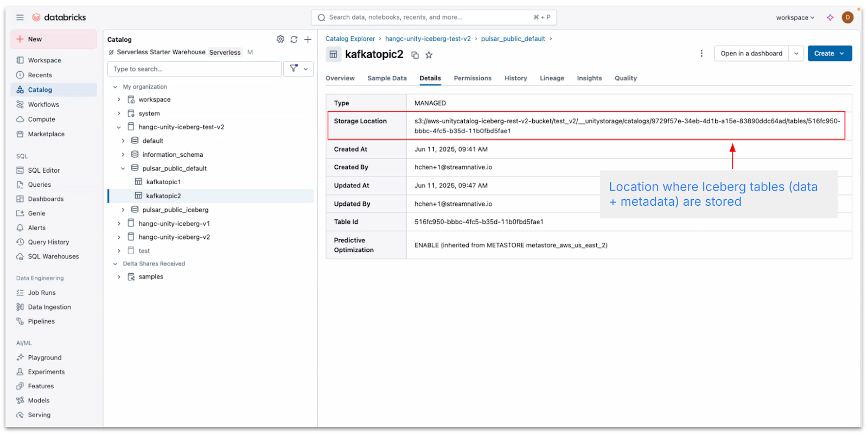Click the catalog settings gear icon
Screen dimensions: 868x435
coord(280,39)
